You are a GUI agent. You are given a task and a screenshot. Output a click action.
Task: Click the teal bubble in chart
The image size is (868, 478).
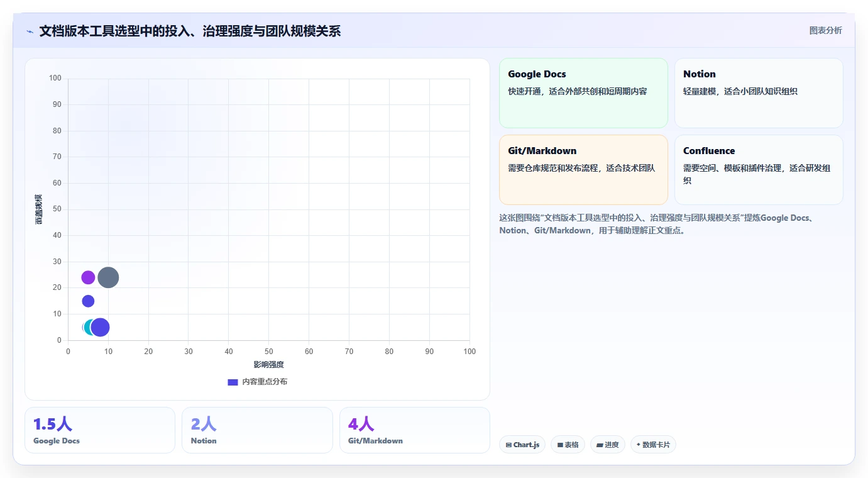(x=89, y=327)
